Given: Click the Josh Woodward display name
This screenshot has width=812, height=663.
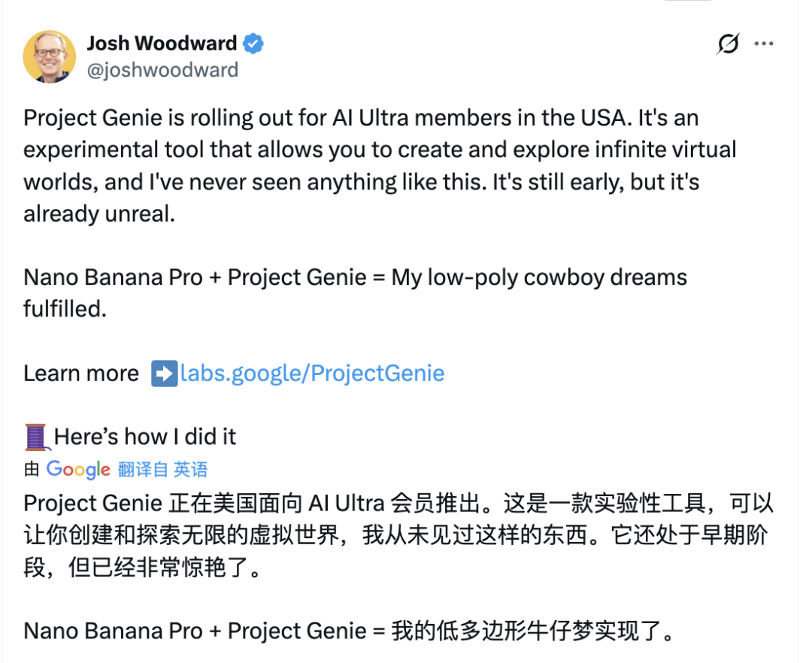Looking at the screenshot, I should [x=162, y=44].
